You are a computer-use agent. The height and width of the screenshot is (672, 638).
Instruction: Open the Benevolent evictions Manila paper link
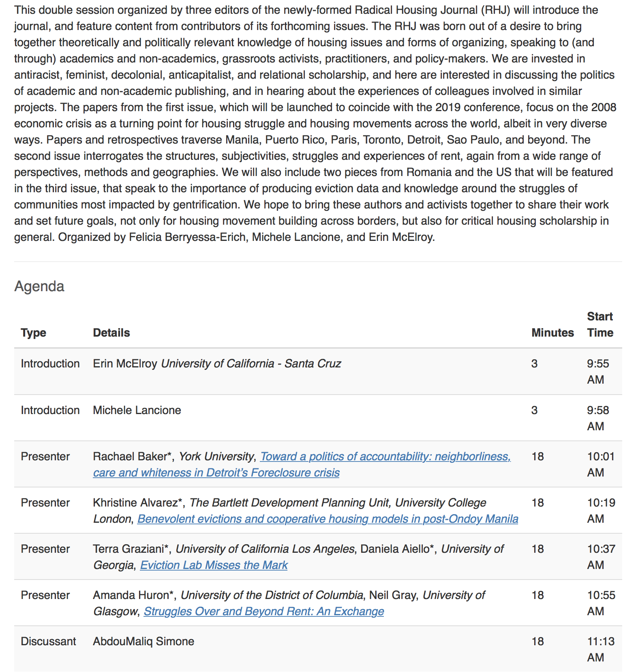[x=328, y=519]
